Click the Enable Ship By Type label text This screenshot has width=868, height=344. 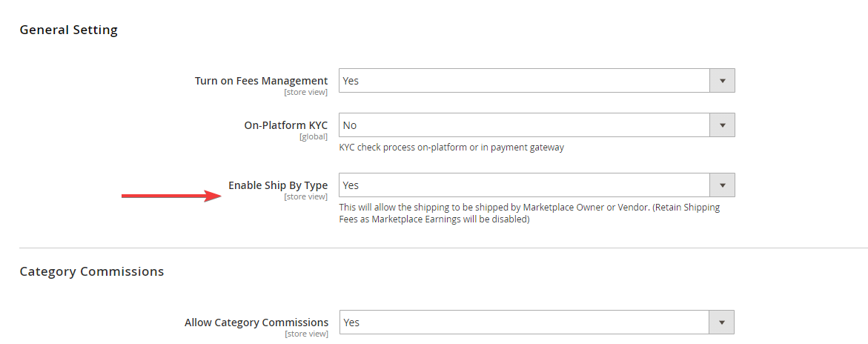click(277, 185)
